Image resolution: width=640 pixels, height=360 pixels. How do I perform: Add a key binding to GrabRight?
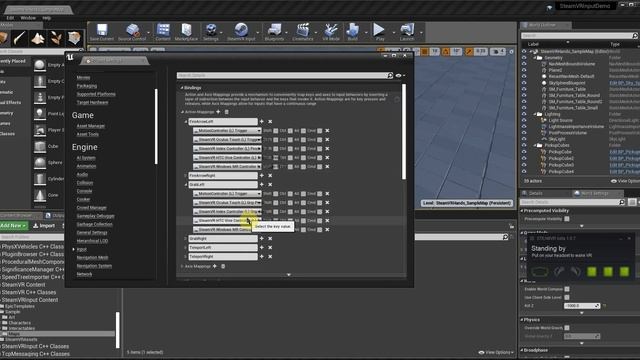click(x=262, y=238)
